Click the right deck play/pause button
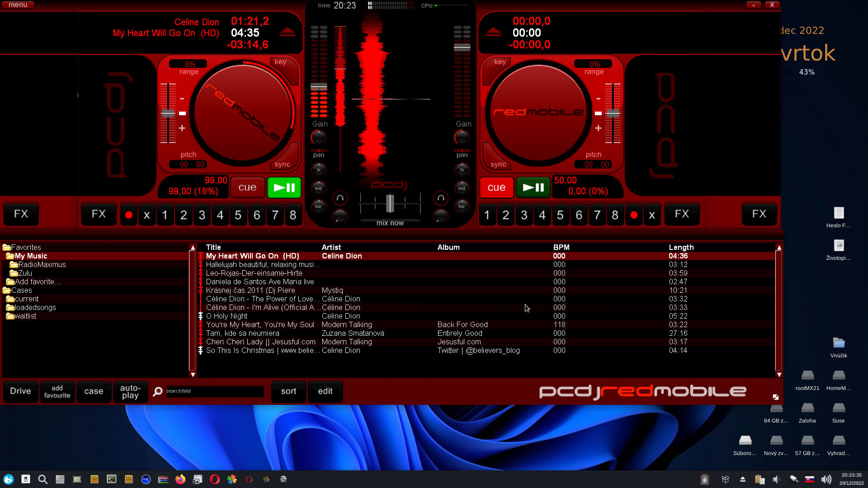 pos(533,188)
